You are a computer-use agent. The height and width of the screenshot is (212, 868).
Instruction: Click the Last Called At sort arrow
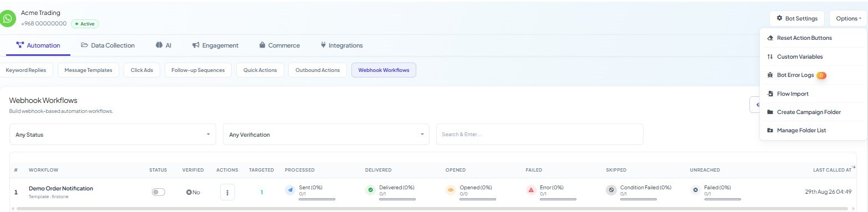pos(854,167)
